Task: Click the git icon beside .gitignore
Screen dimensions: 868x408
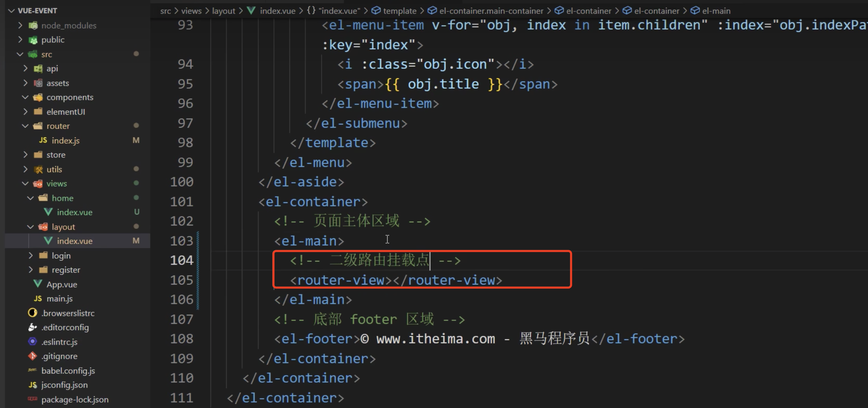Action: (32, 356)
